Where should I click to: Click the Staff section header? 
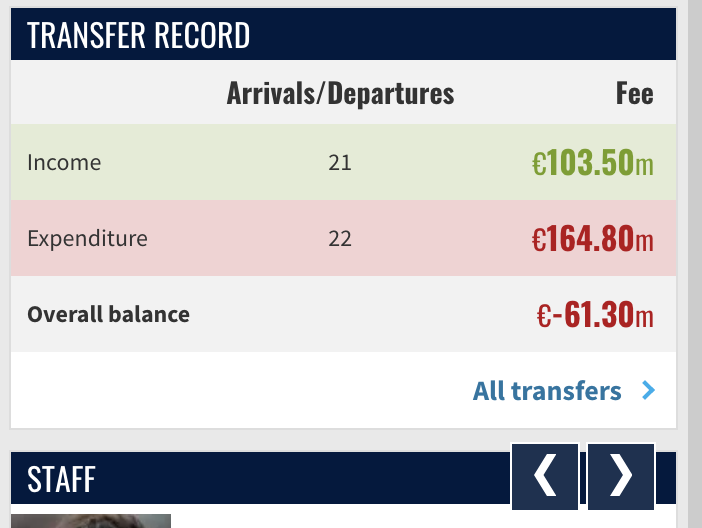click(x=61, y=479)
